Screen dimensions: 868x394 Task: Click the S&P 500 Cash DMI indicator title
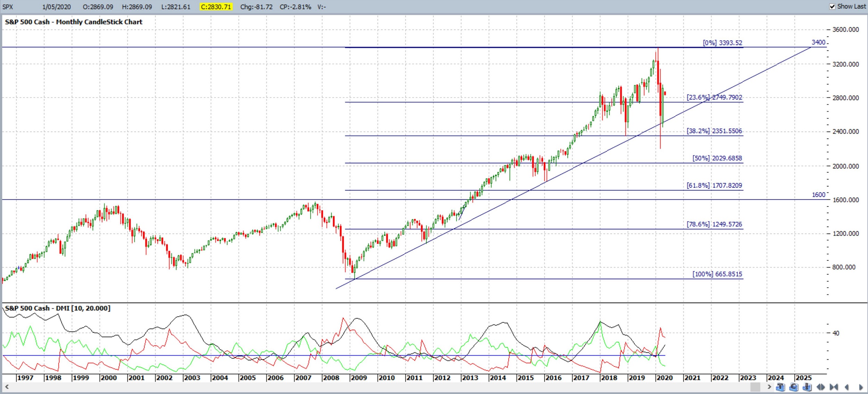click(58, 308)
